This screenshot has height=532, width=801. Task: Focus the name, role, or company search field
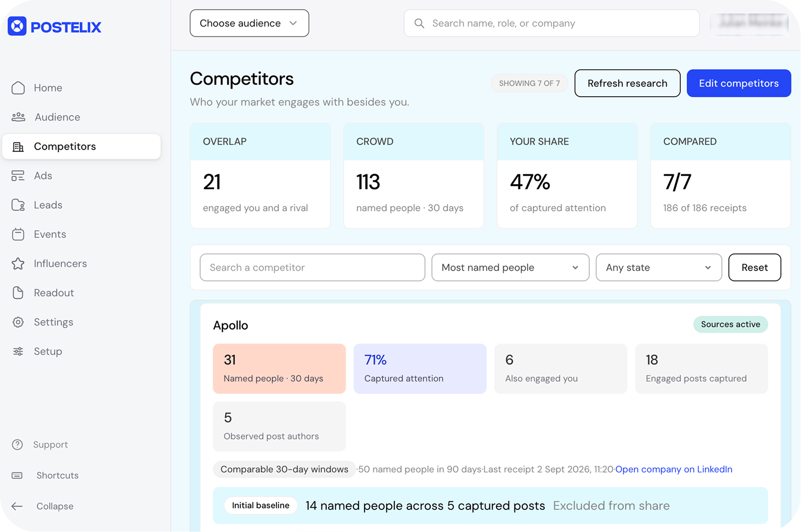click(x=552, y=23)
